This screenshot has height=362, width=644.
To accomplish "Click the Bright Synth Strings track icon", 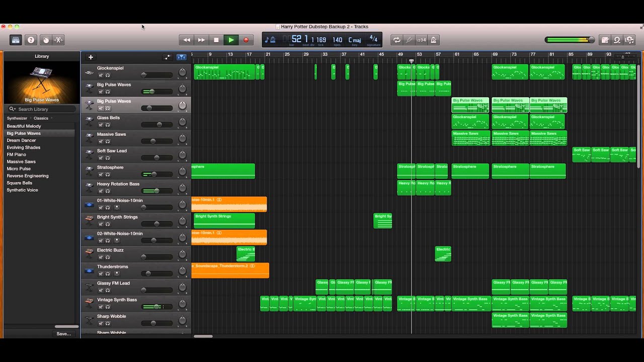I will (x=89, y=221).
